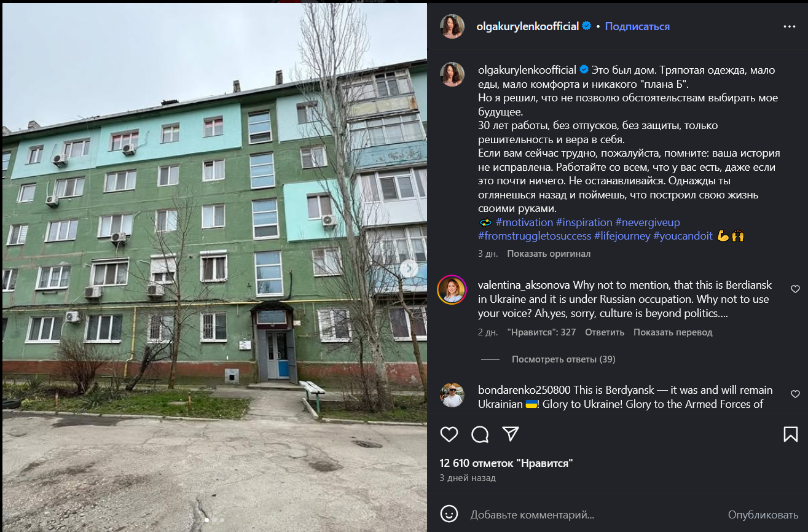Like bondarenko250800's comment heart
Screen dimensions: 808x532
[795, 394]
